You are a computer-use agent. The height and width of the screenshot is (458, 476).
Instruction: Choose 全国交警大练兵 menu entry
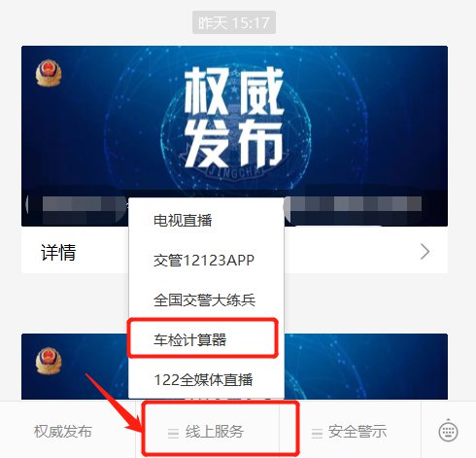click(206, 299)
